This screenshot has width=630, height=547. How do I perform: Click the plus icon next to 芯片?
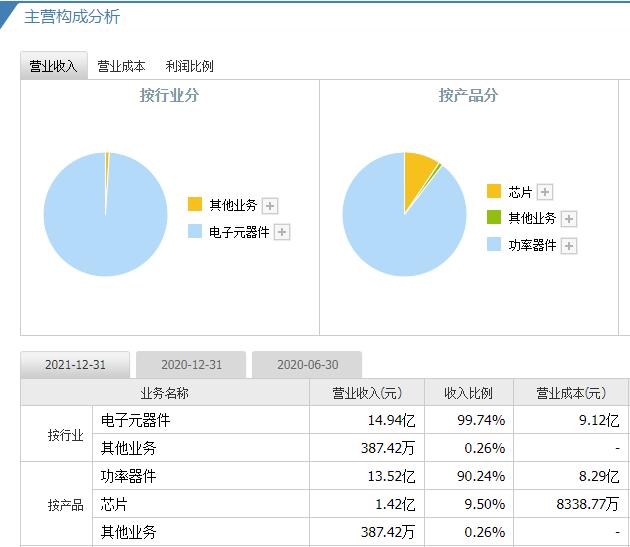coord(545,192)
